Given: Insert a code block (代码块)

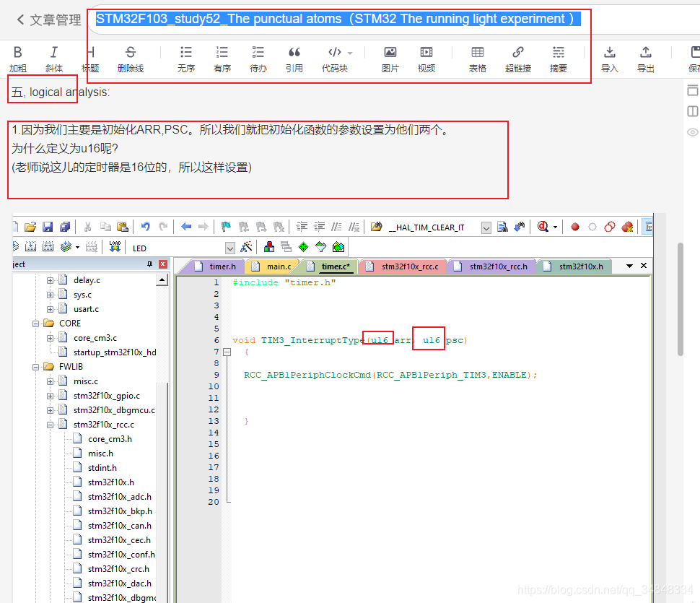Looking at the screenshot, I should coord(335,59).
